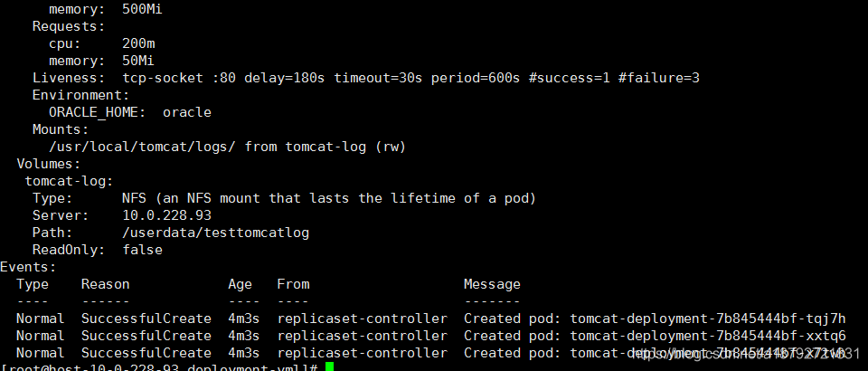Click the memory 500Mi limit value
The height and width of the screenshot is (371, 868).
point(142,9)
